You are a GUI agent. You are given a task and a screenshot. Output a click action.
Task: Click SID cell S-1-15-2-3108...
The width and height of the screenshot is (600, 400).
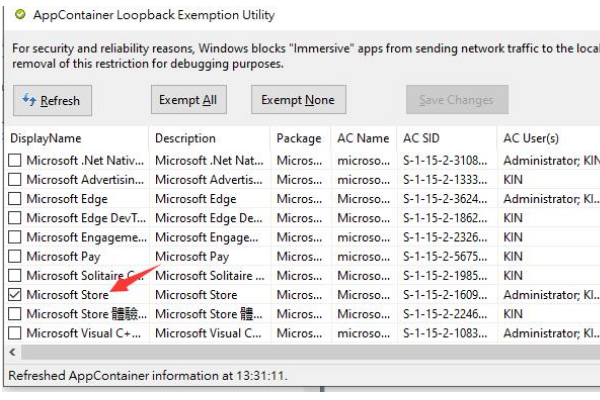pos(445,160)
